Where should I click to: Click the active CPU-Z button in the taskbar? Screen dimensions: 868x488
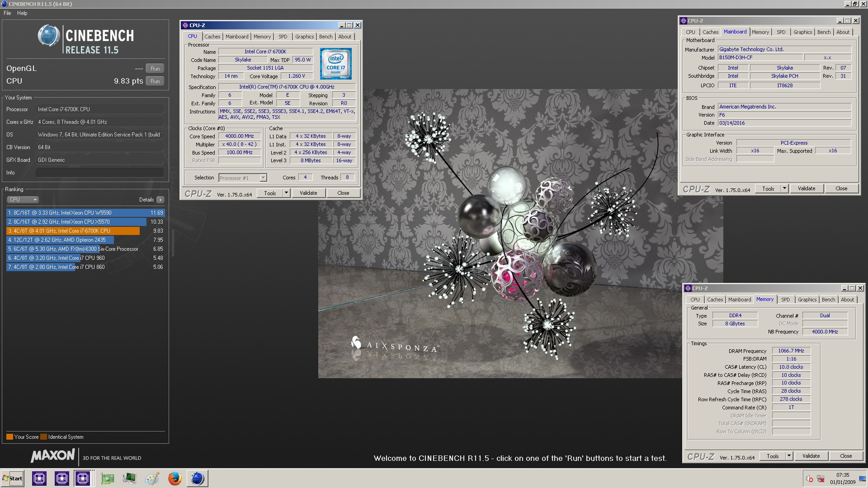(83, 479)
